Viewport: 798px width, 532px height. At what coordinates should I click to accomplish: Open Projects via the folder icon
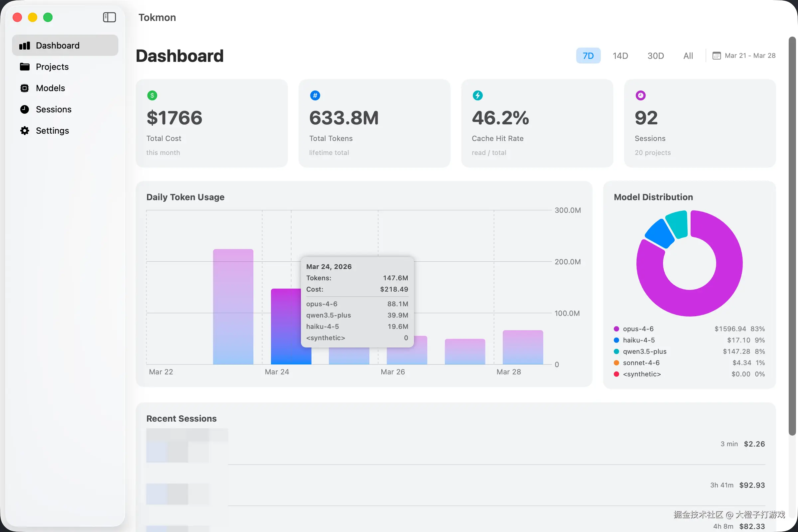(25, 67)
